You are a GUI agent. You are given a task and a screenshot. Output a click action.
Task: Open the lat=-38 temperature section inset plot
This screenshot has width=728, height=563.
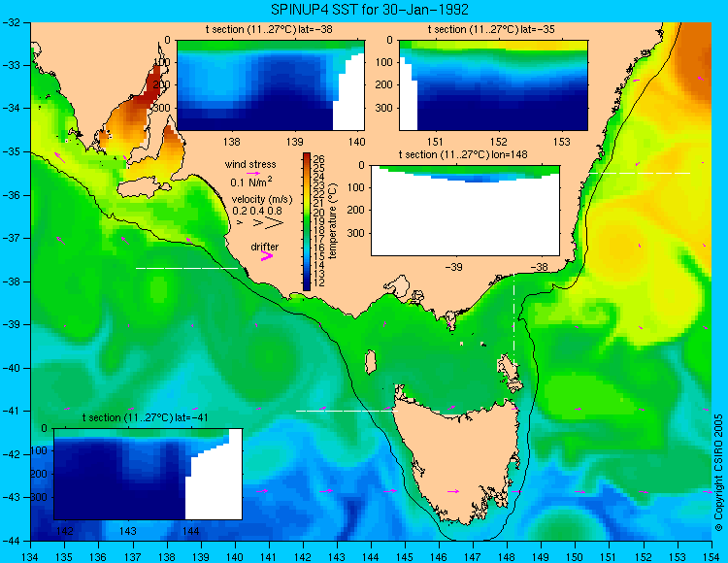click(271, 85)
